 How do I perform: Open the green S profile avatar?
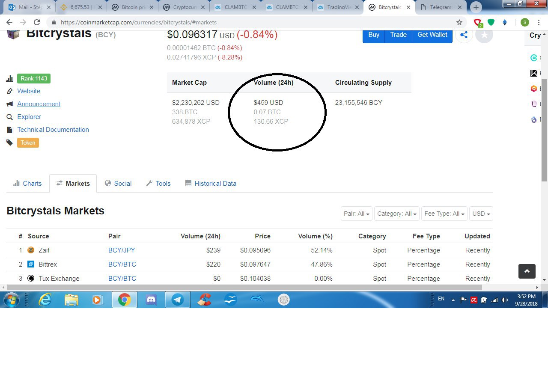(x=525, y=22)
